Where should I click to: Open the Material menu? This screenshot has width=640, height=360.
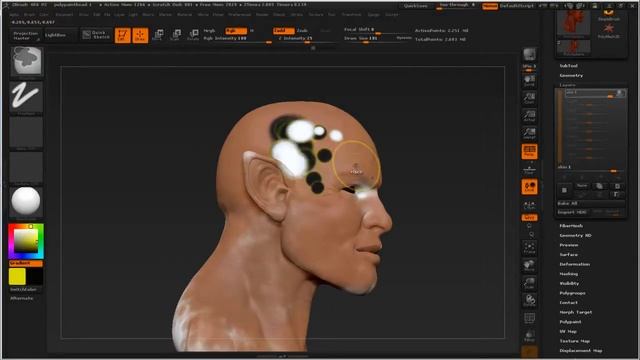click(184, 14)
